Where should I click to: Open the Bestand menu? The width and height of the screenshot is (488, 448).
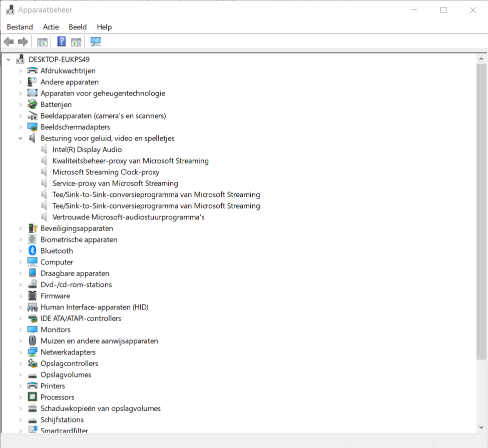tap(20, 27)
